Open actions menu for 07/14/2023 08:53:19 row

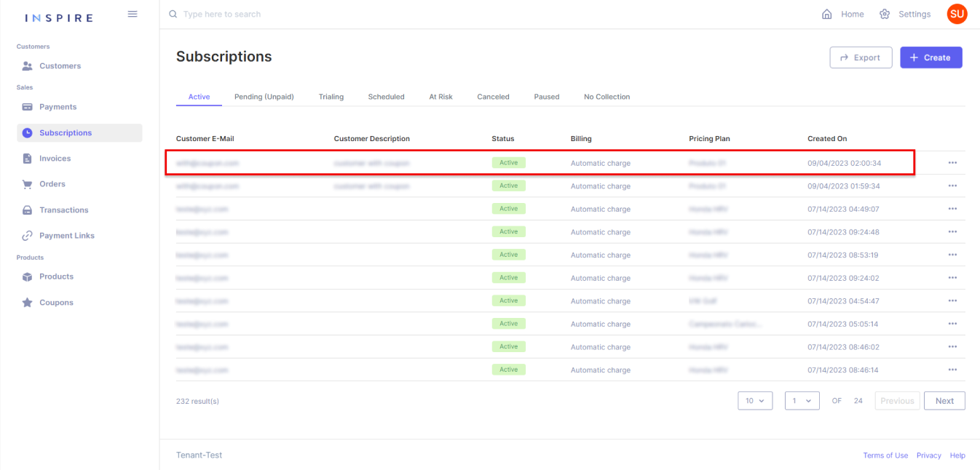point(952,255)
